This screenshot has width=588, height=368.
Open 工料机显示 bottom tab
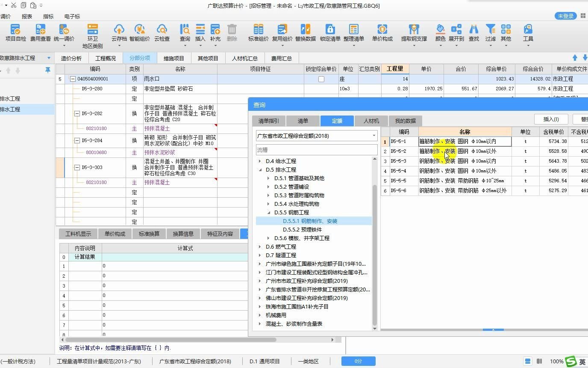[78, 234]
